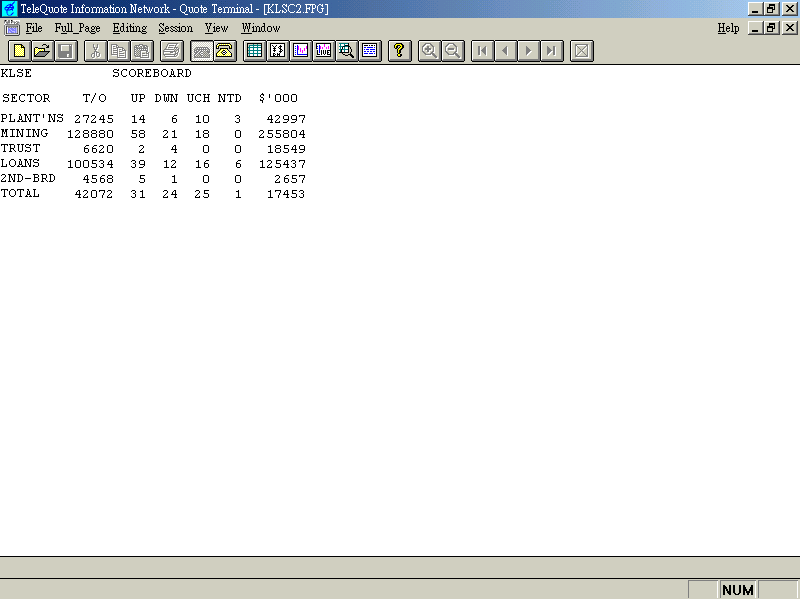
Task: Click the document icon beside File menu
Action: [11, 28]
